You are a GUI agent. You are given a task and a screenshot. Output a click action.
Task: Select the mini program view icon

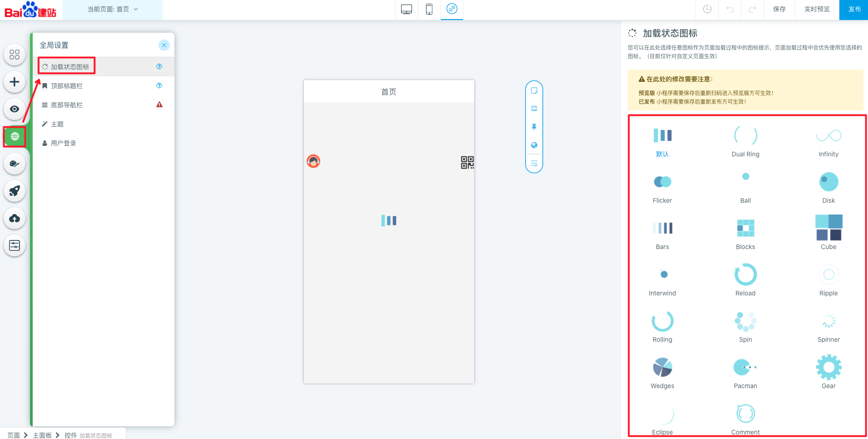coord(452,9)
